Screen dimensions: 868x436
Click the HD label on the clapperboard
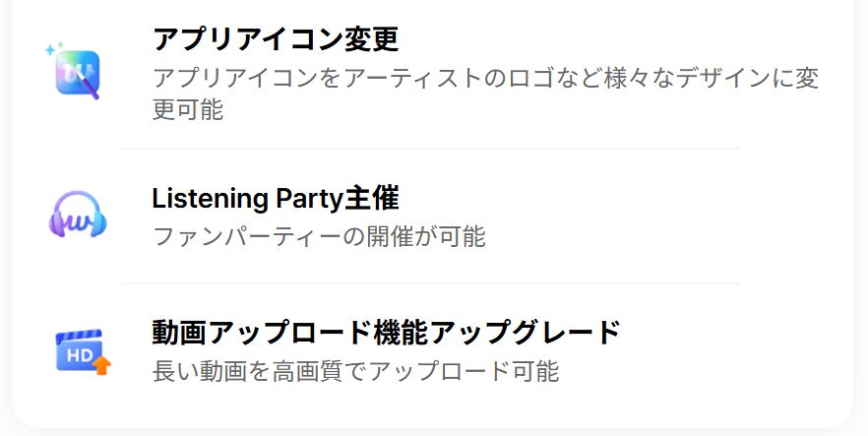[x=79, y=355]
